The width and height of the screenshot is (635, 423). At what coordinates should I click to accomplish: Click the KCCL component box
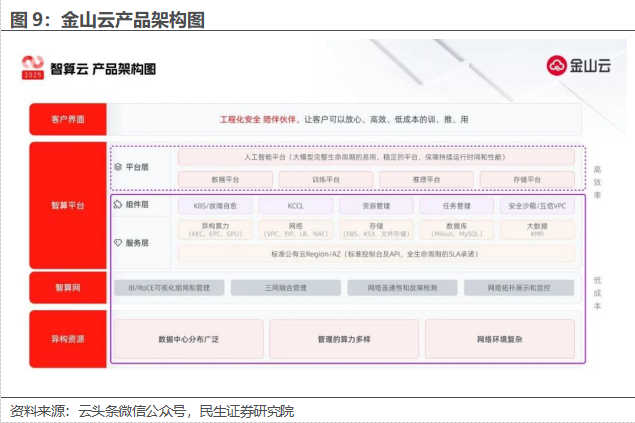pyautogui.click(x=296, y=206)
